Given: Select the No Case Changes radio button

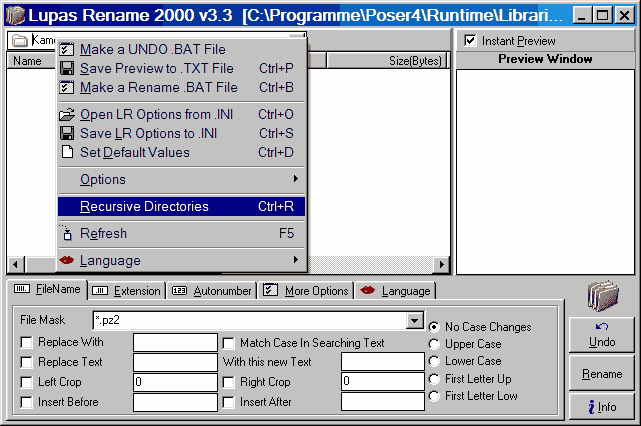Looking at the screenshot, I should (x=434, y=327).
